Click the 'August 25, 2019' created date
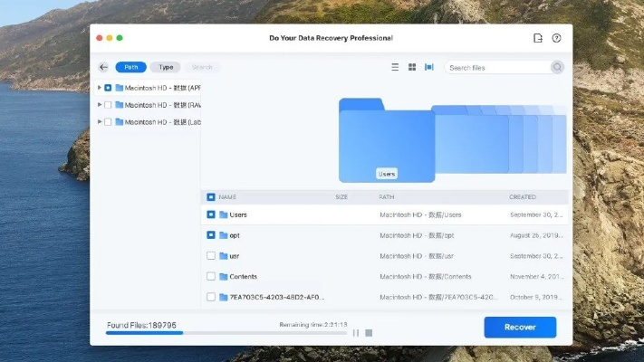The width and height of the screenshot is (644, 362). pos(536,235)
